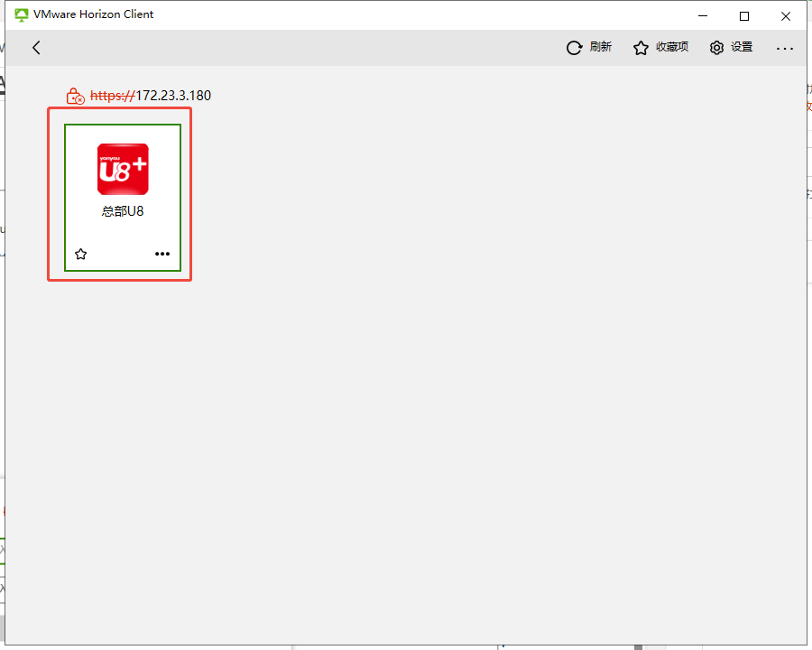
Task: Open the toolbar's more options ellipsis
Action: pyautogui.click(x=785, y=48)
